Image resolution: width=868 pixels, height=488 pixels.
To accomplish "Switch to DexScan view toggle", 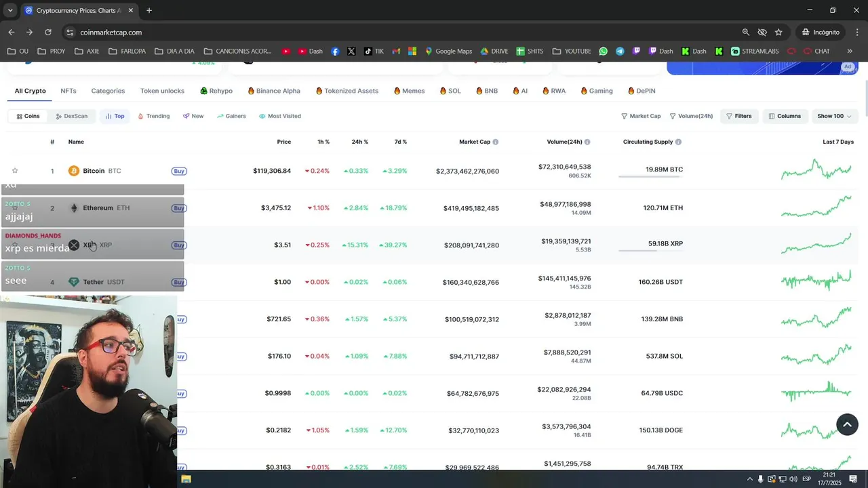I will coord(71,116).
